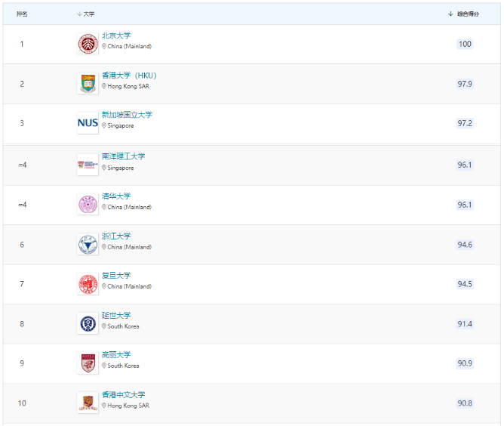
Task: Click the location pin next to Hong Kong SAR under 香港大学
Action: pos(104,86)
